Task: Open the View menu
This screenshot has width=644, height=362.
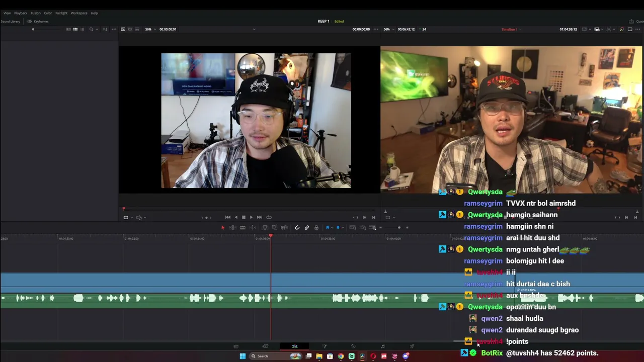Action: point(7,13)
